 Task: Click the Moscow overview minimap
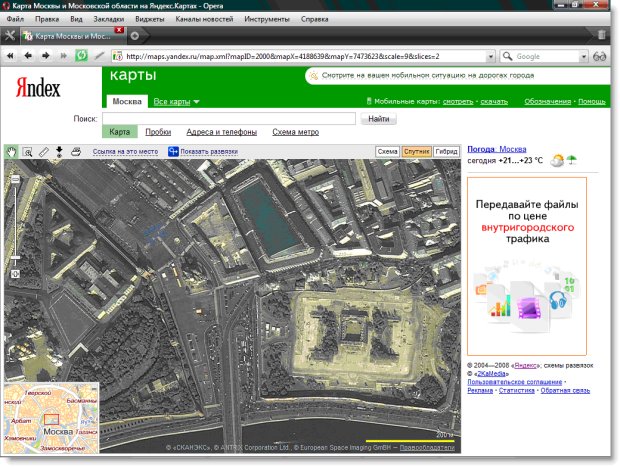pyautogui.click(x=51, y=418)
